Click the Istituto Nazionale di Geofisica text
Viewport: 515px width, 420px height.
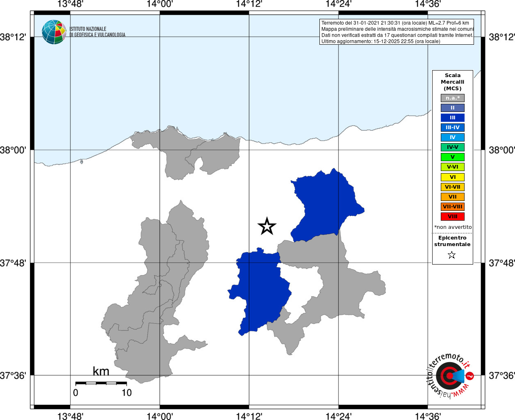tap(98, 32)
